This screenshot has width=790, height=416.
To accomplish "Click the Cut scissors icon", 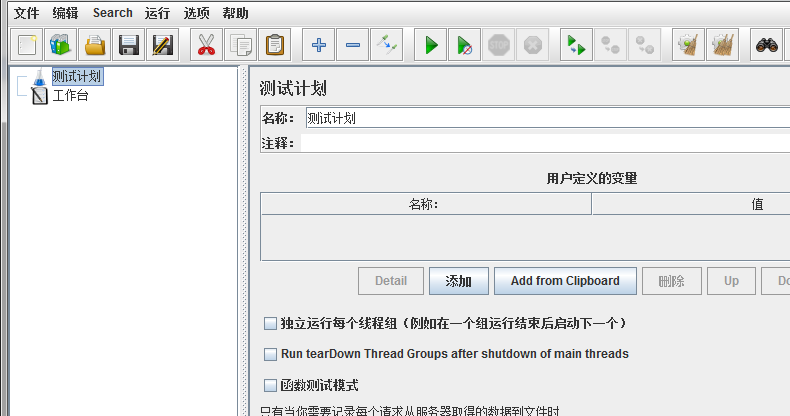I will click(206, 45).
